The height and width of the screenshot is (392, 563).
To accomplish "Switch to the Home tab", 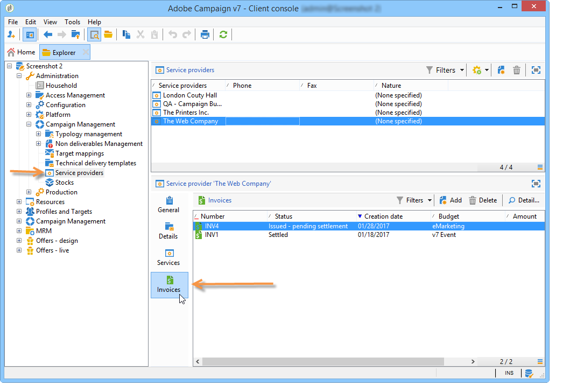I will 21,52.
